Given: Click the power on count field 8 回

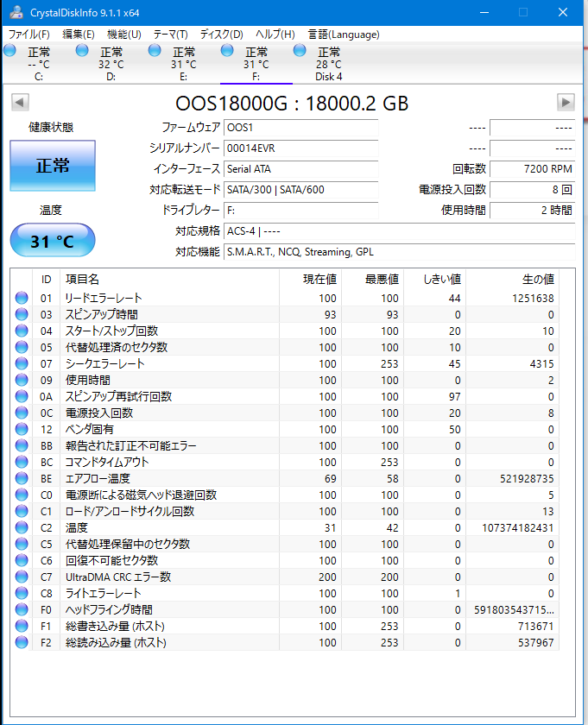Looking at the screenshot, I should point(533,190).
